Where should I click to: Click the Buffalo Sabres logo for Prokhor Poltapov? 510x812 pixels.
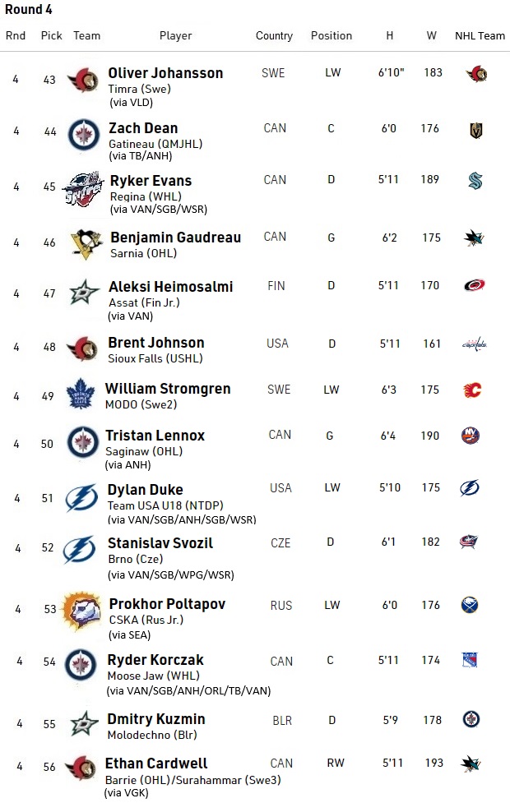[x=470, y=606]
